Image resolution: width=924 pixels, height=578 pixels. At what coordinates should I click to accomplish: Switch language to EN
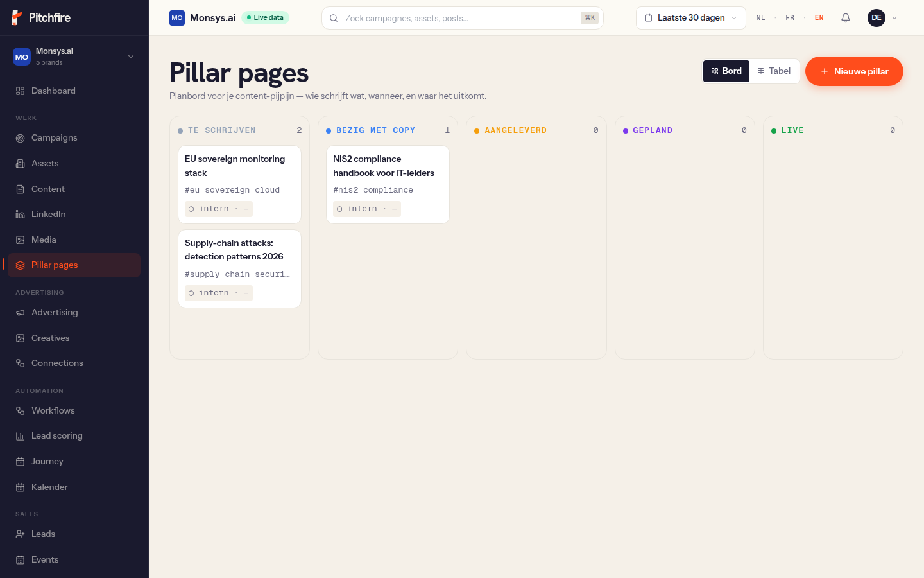coord(819,18)
